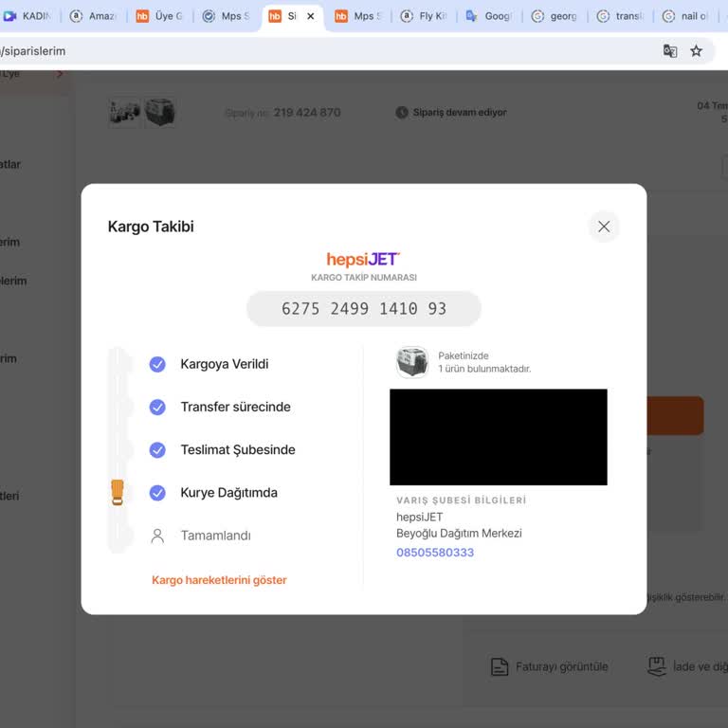The image size is (728, 728).
Task: Click the pet carrier package thumbnail
Action: 411,362
